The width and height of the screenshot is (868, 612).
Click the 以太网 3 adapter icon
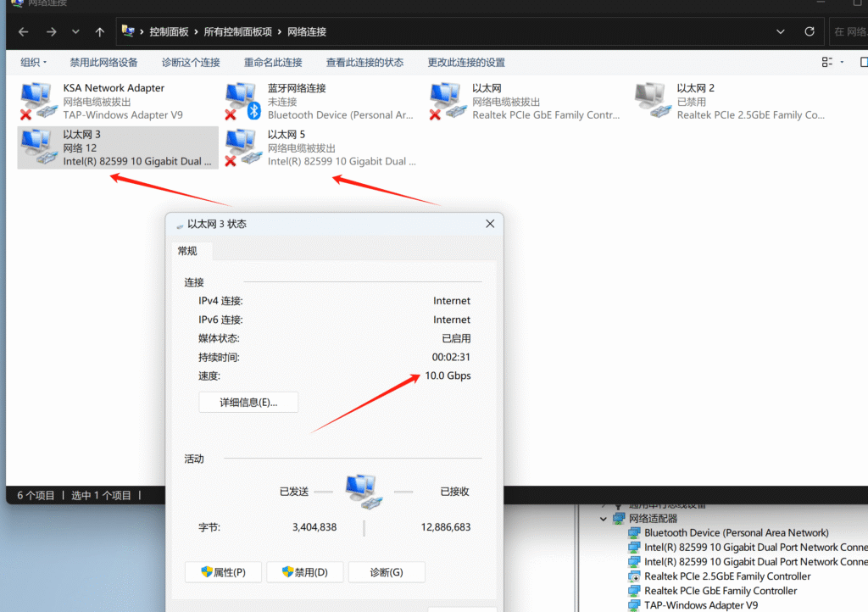click(36, 147)
